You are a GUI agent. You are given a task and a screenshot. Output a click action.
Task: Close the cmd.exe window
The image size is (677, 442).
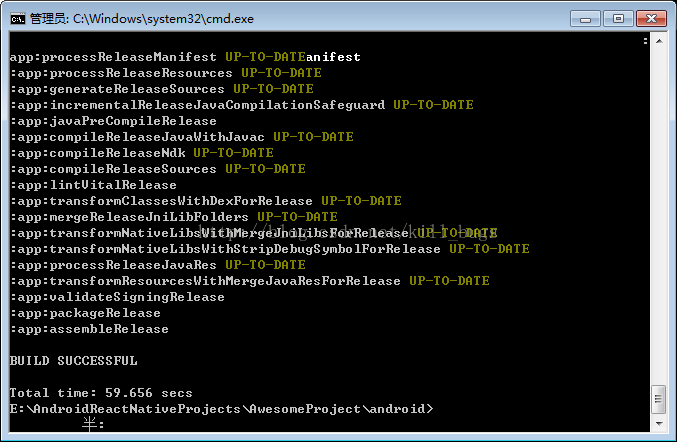652,19
